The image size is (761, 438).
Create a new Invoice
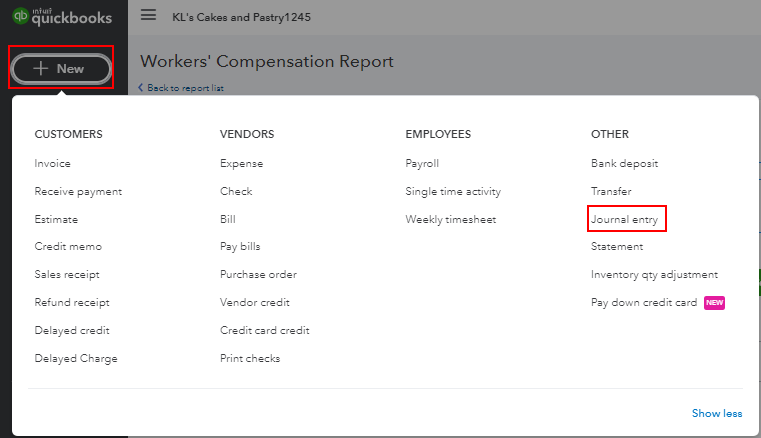point(52,164)
